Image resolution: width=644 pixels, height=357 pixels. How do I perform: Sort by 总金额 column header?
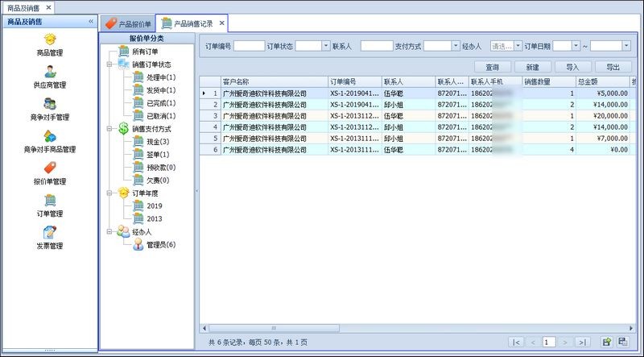(x=602, y=82)
